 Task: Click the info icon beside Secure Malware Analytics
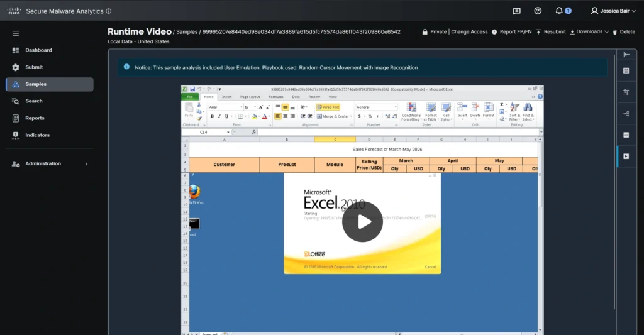[109, 11]
